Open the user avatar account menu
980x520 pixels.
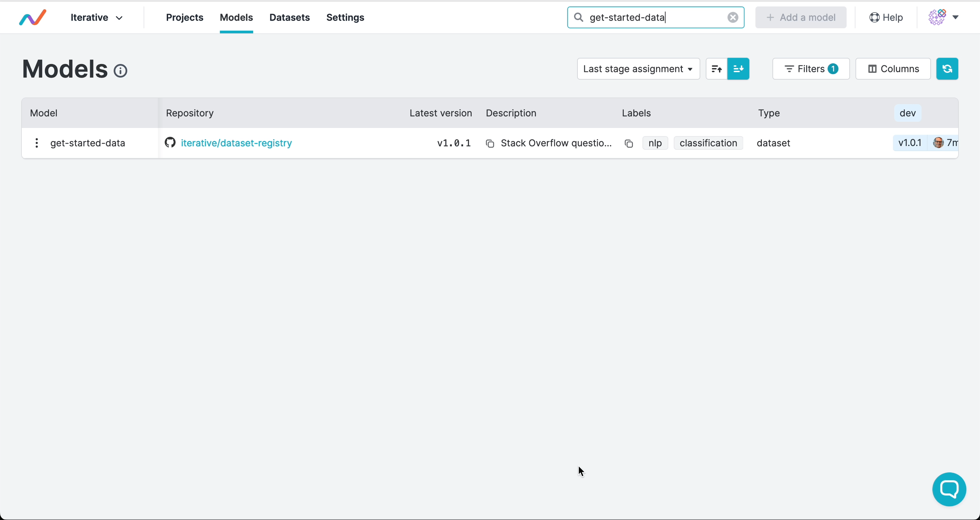[x=940, y=17]
